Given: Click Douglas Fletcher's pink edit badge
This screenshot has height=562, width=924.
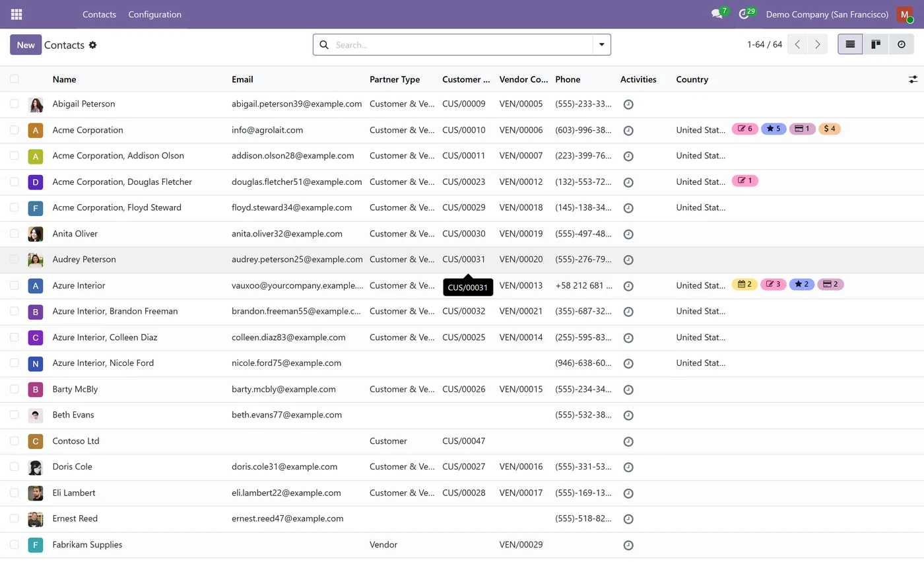Looking at the screenshot, I should [x=745, y=180].
